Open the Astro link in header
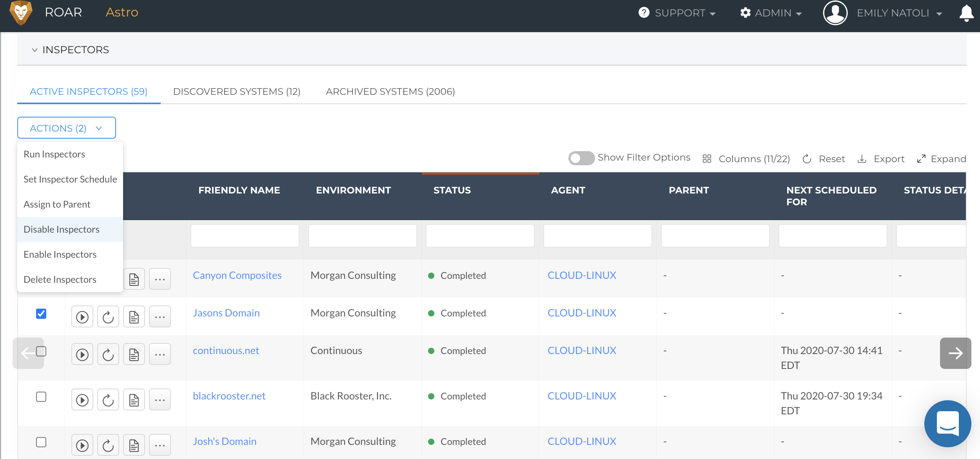980x459 pixels. [122, 12]
